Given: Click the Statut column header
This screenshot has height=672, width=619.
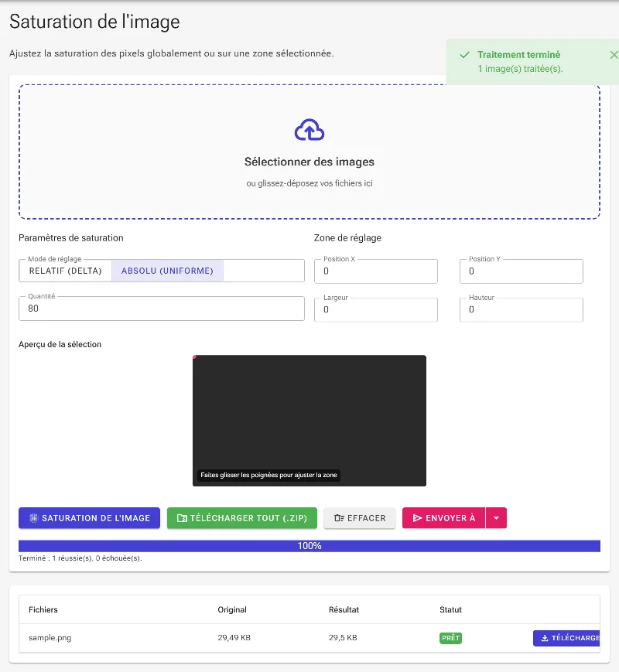Looking at the screenshot, I should 450,609.
